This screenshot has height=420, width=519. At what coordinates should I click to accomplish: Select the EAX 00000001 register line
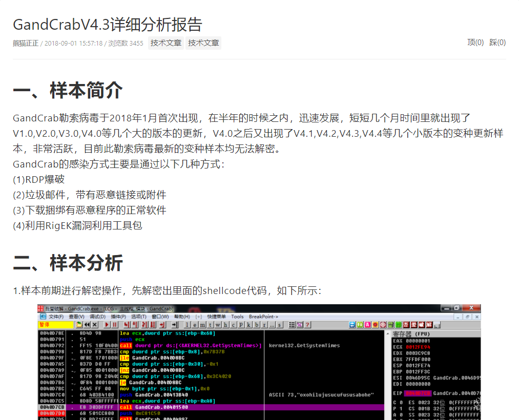[412, 341]
